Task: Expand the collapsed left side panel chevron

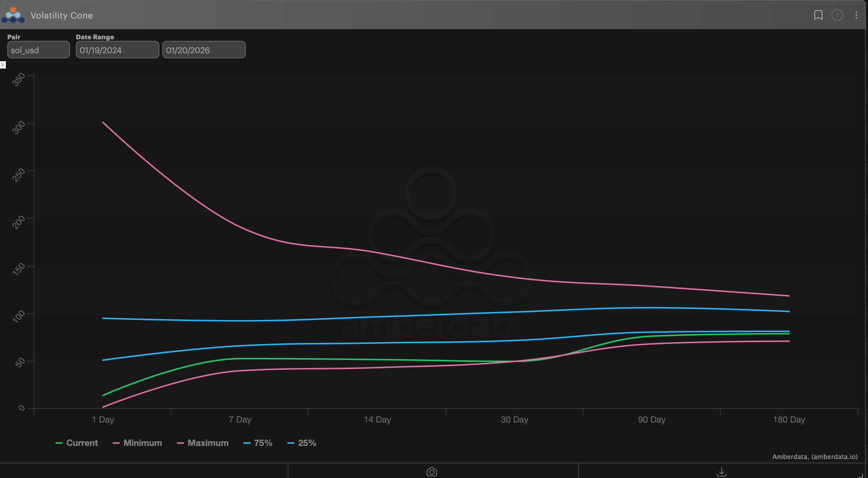Action: [3, 65]
